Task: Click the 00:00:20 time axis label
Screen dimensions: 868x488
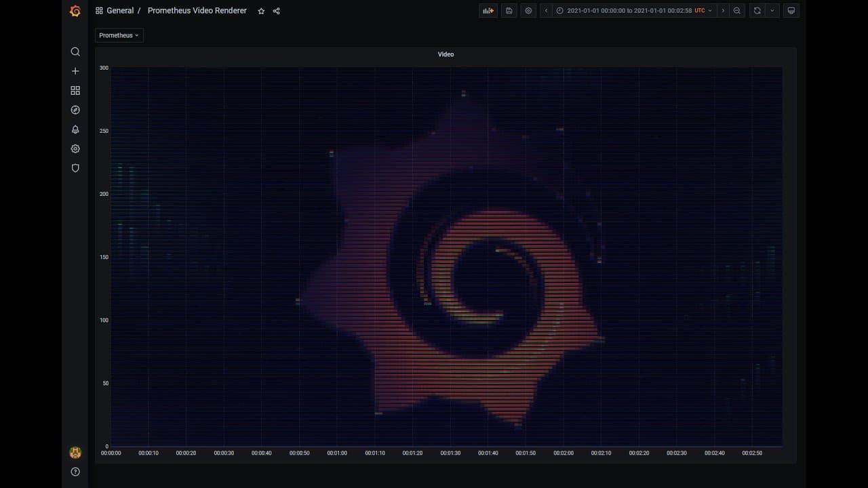Action: [186, 453]
